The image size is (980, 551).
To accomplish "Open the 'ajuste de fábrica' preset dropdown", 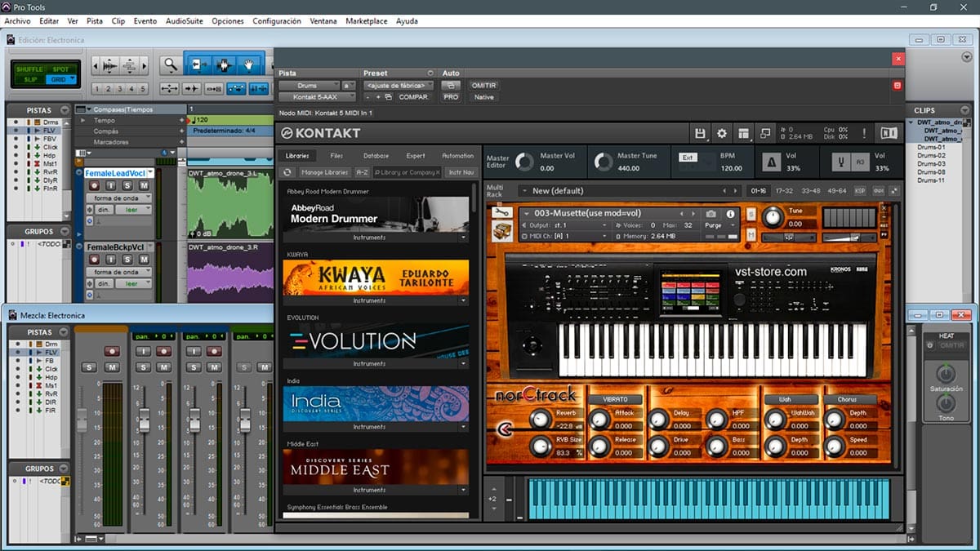I will click(x=397, y=85).
